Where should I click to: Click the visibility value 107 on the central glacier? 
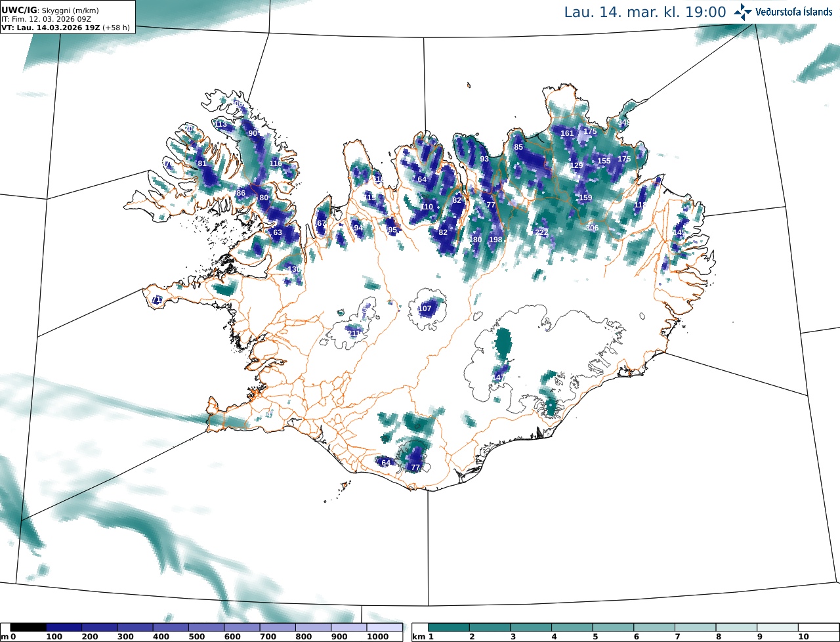pos(425,309)
